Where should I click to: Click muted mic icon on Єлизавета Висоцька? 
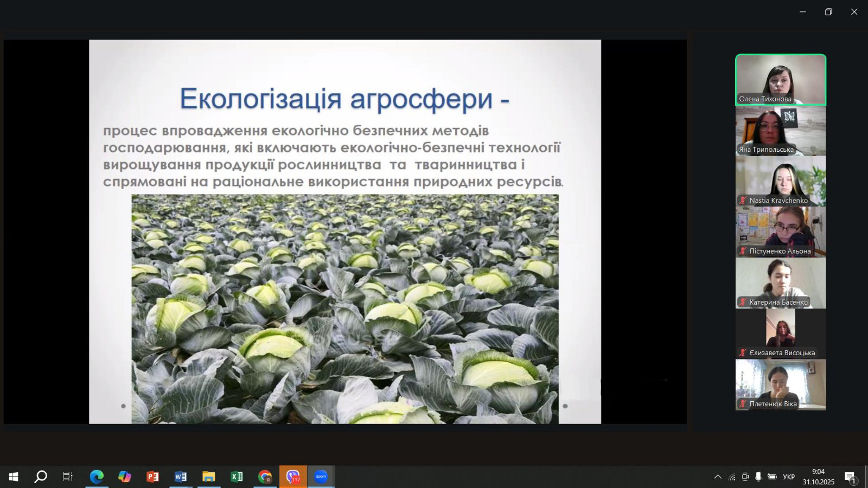(x=743, y=352)
